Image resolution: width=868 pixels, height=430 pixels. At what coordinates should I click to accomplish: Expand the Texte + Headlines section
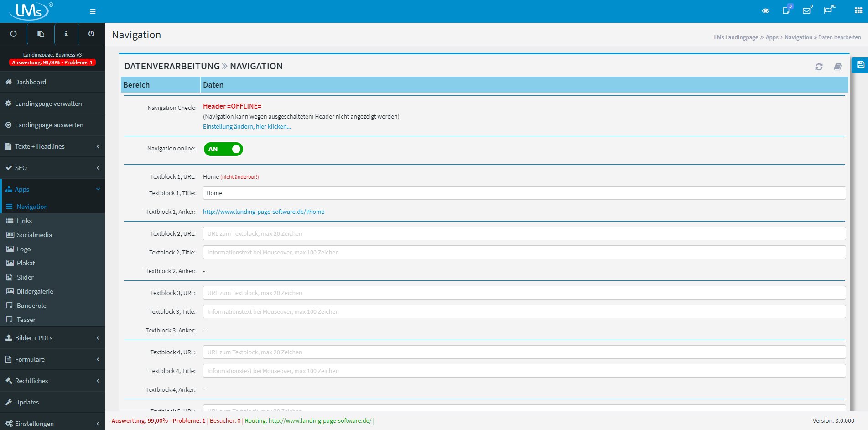(x=52, y=146)
